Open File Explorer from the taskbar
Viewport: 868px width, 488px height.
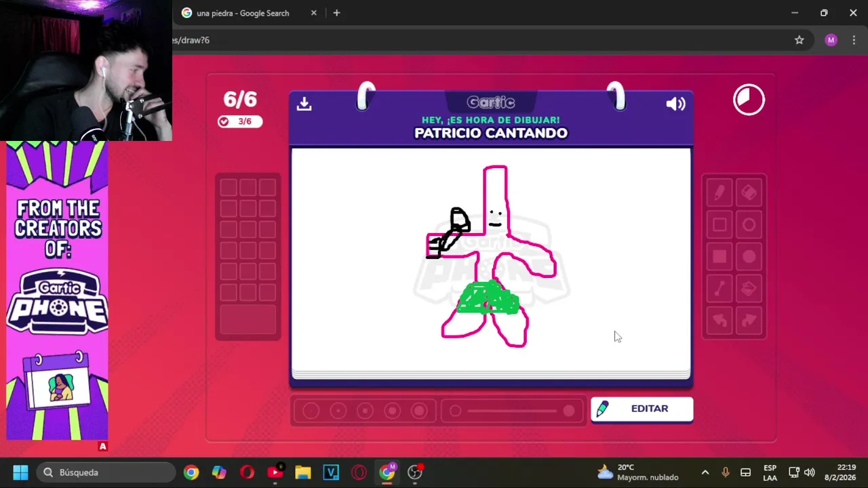(303, 472)
